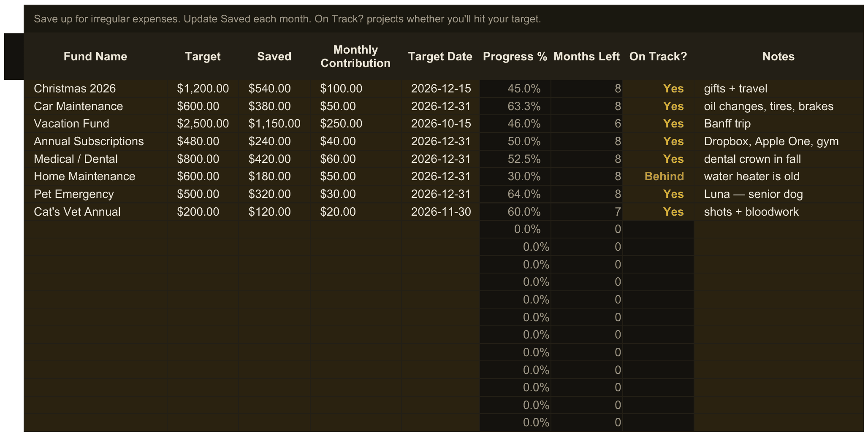
Task: Click the 2026-10-15 target date
Action: pos(440,124)
